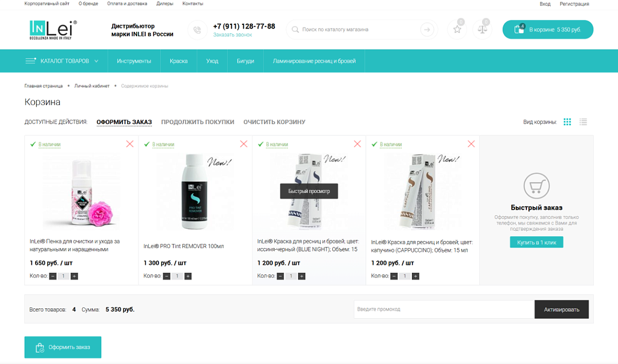
Task: Open favorites via the star icon
Action: [457, 30]
